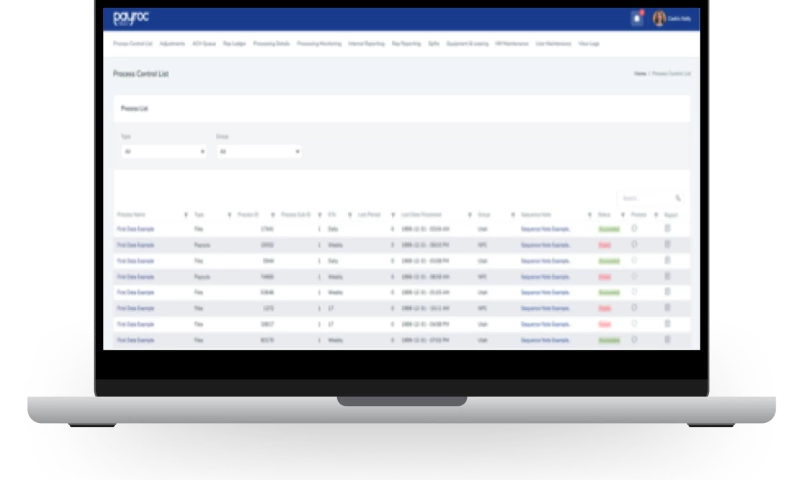This screenshot has height=480, width=800.
Task: Open the user profile avatar menu
Action: click(x=659, y=19)
